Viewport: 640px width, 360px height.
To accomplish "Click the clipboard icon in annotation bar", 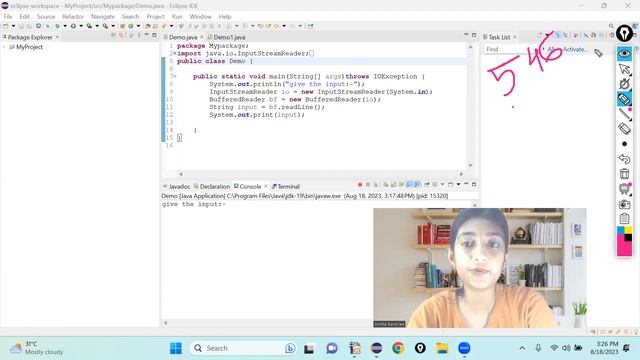I will 624,219.
